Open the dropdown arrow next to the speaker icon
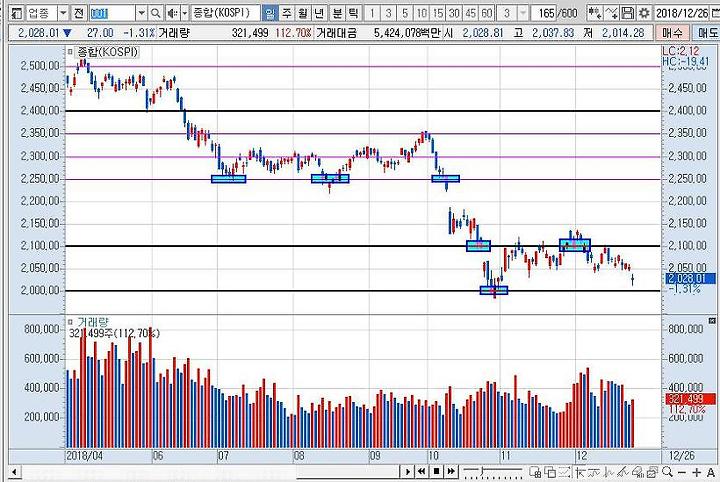This screenshot has width=720, height=482. [x=185, y=13]
